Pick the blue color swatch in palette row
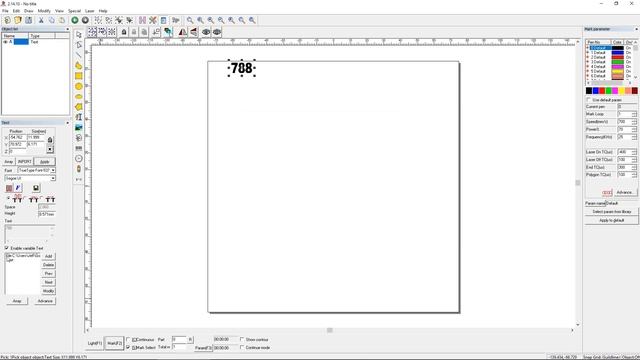Viewport: 640px width, 360px height. point(596,91)
